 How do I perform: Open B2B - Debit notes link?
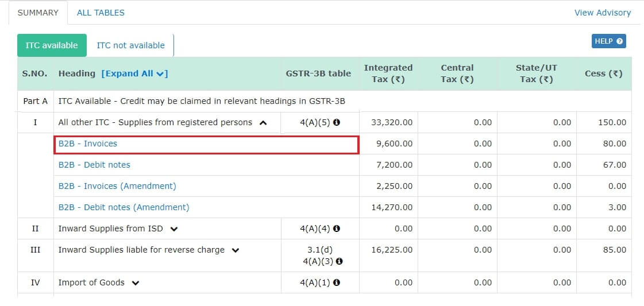[94, 165]
